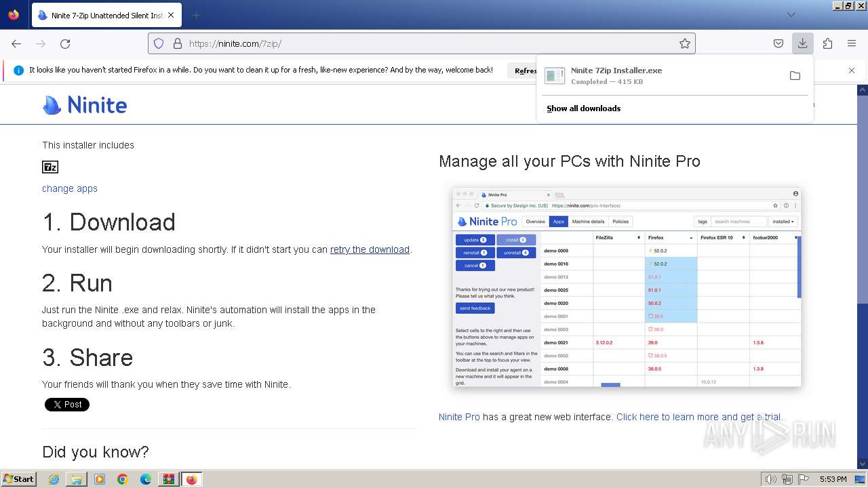Open Firefox application menu
The width and height of the screenshot is (868, 488).
(x=852, y=43)
